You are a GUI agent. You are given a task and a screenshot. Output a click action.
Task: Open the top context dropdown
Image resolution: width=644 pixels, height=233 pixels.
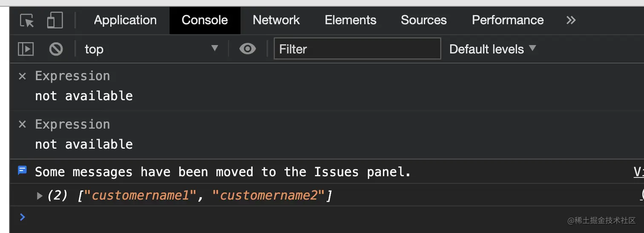pyautogui.click(x=152, y=49)
